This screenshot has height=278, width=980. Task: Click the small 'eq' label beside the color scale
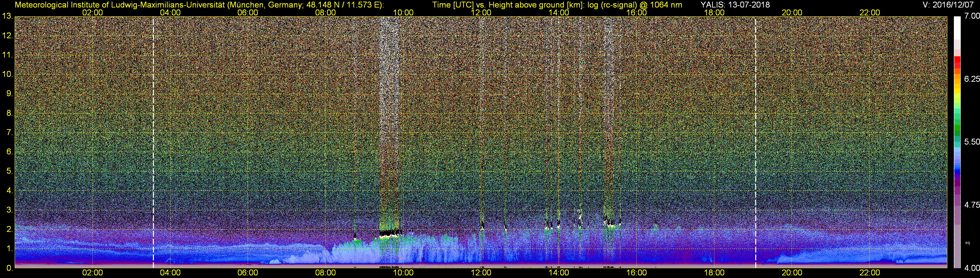point(967,243)
